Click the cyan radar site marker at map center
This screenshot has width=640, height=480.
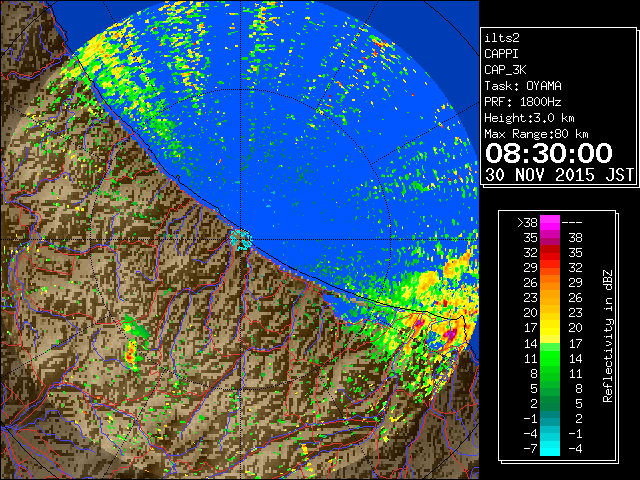point(241,239)
